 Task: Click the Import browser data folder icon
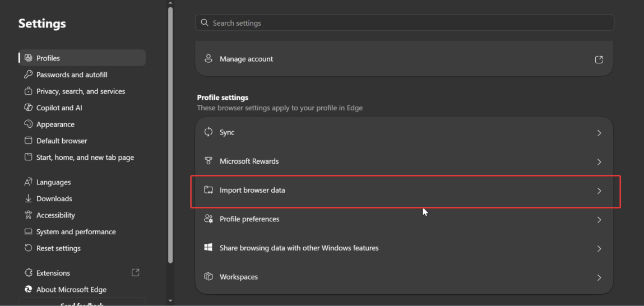click(x=209, y=190)
